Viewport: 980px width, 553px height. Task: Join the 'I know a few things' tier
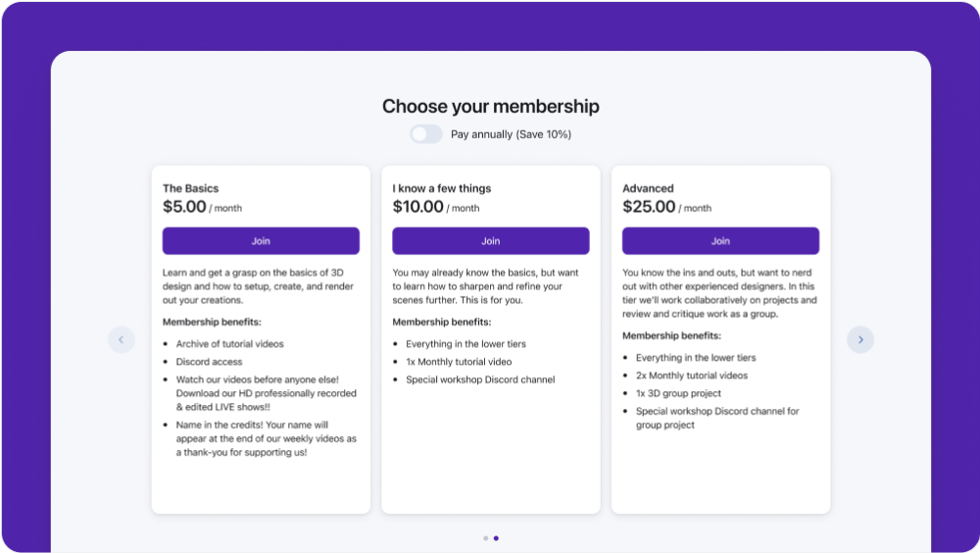pyautogui.click(x=491, y=241)
